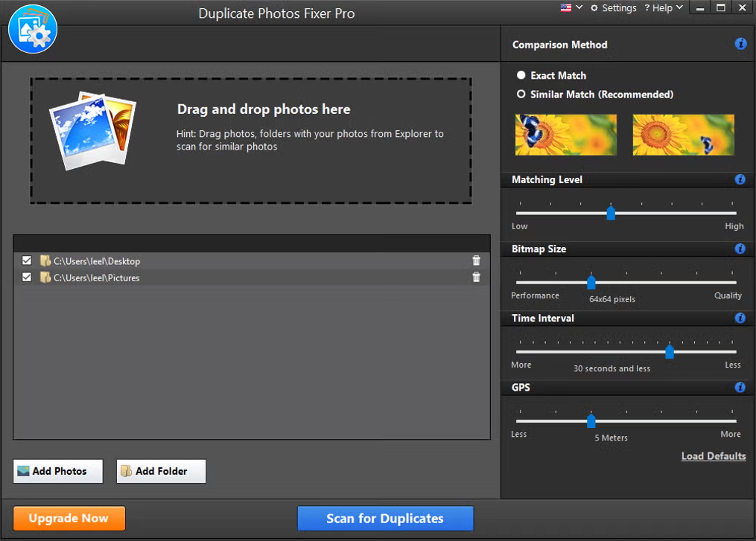Remove the Pictures folder using trash icon
This screenshot has height=541, width=756.
point(476,278)
